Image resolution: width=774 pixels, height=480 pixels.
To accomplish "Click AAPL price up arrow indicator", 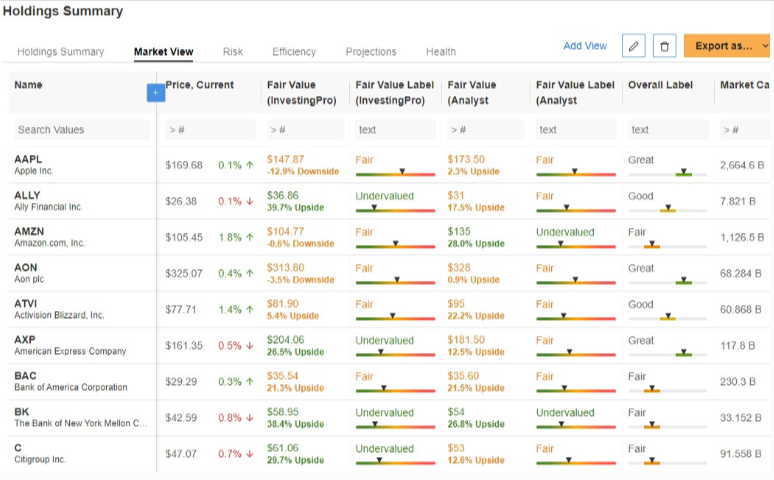I will click(x=250, y=165).
